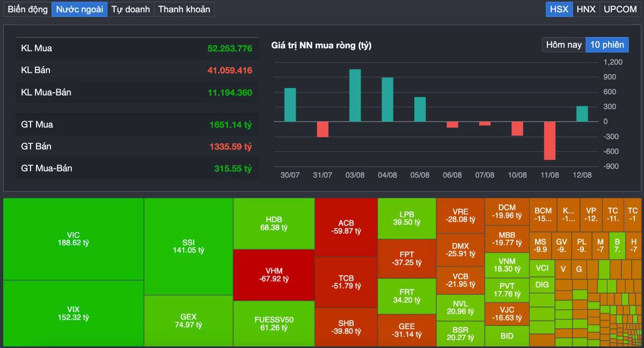Open the VCI treemap tile
644x348 pixels.
click(543, 268)
